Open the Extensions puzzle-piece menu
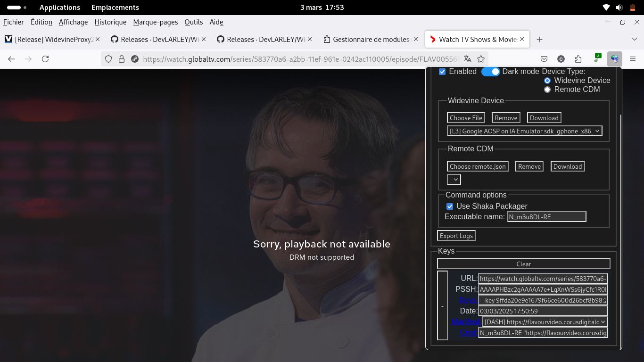The image size is (644, 362). click(578, 59)
